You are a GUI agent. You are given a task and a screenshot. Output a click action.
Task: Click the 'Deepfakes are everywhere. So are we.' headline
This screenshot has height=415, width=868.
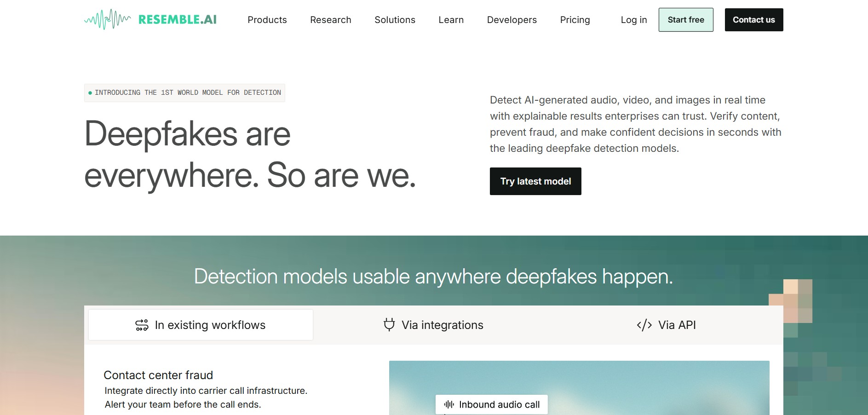[x=250, y=155]
